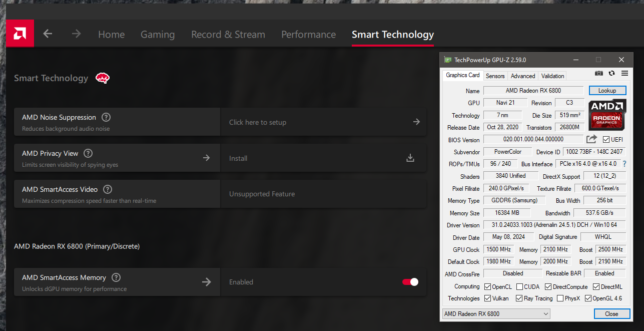Switch to the Sensors tab in GPU-Z
The width and height of the screenshot is (644, 331).
[x=495, y=76]
